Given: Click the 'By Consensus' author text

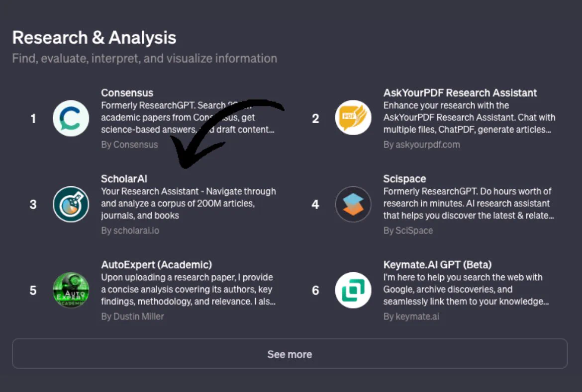Looking at the screenshot, I should tap(129, 145).
